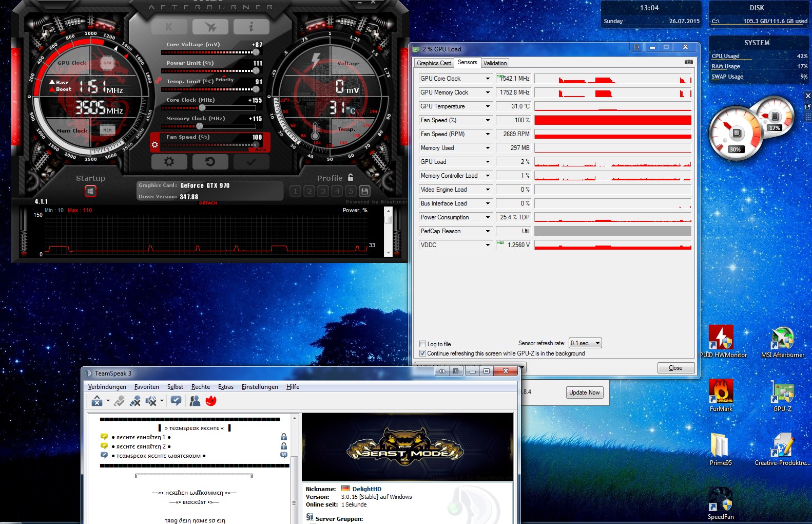Toggle Auto fan speed mode in Afterburner
Viewport: 812px width, 524px height.
[261, 149]
